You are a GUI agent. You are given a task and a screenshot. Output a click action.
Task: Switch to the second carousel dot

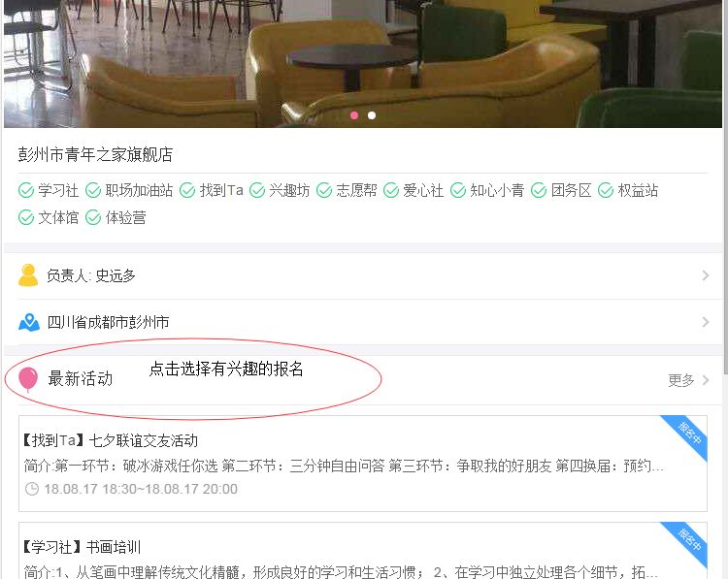coord(372,115)
